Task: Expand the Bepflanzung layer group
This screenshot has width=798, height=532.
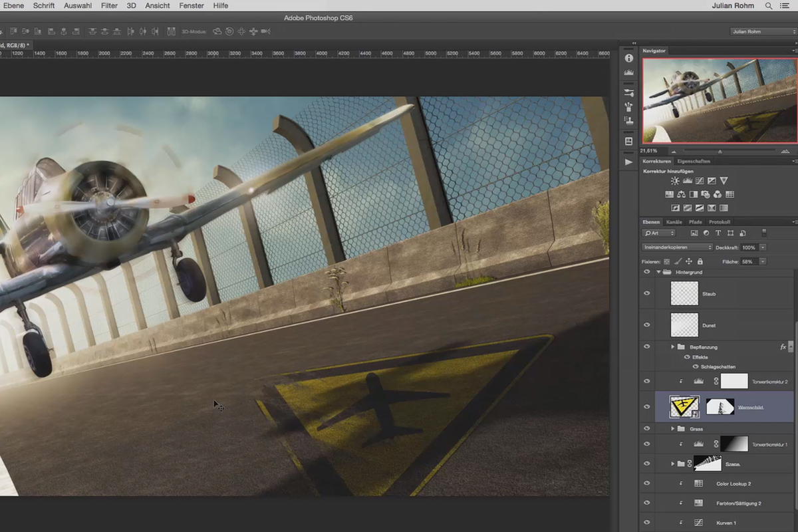Action: click(x=672, y=346)
